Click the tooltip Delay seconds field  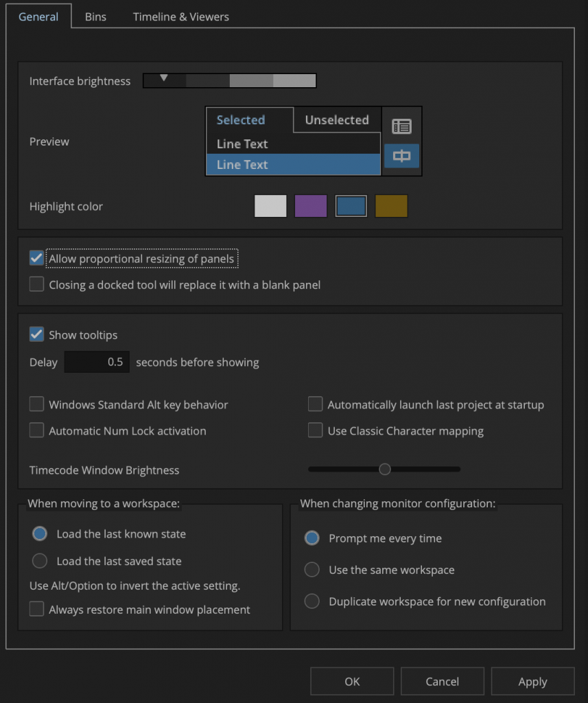(x=97, y=362)
